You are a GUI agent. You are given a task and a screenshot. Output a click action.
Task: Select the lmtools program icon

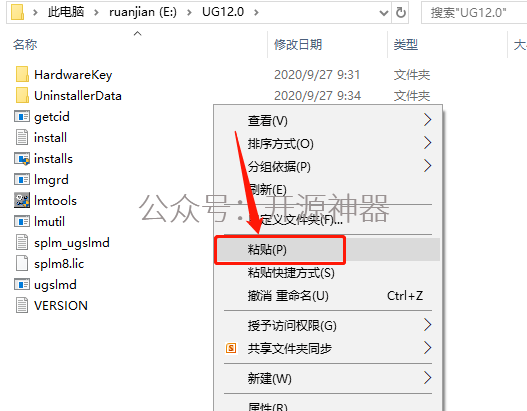pyautogui.click(x=22, y=200)
